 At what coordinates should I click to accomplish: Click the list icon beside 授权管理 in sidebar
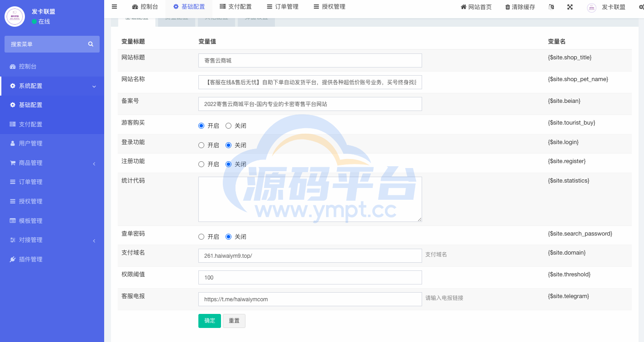[x=13, y=201]
